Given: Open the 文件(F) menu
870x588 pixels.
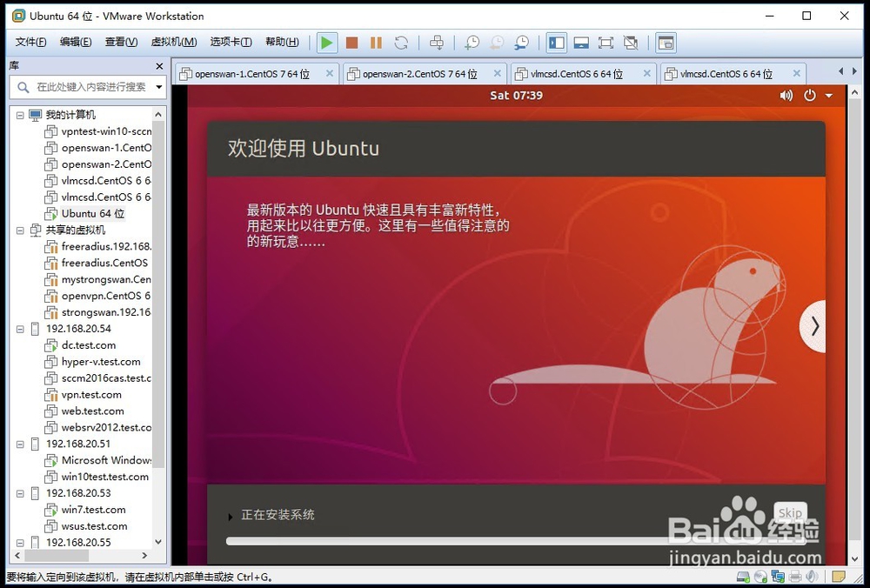Looking at the screenshot, I should 30,42.
